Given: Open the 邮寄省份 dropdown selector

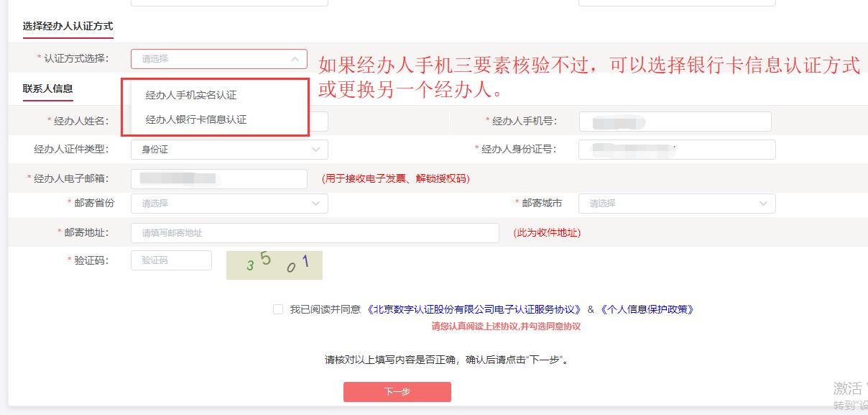Looking at the screenshot, I should click(x=228, y=204).
